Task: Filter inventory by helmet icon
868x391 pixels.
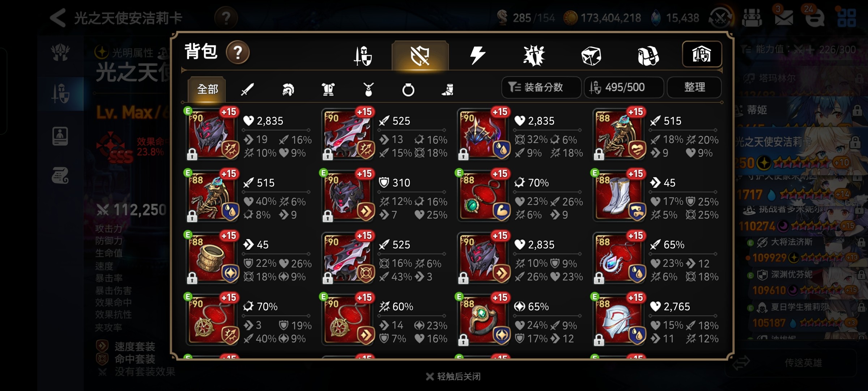Action: click(288, 89)
